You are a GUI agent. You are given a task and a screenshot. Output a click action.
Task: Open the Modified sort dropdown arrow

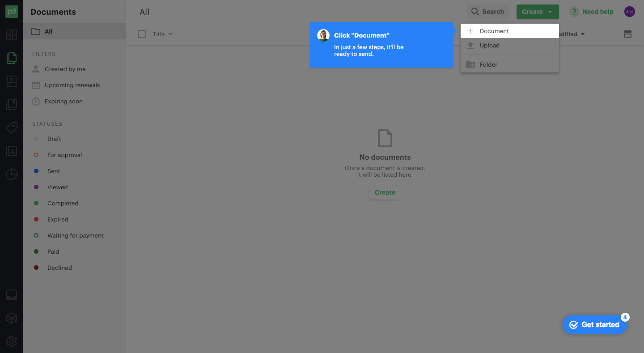click(582, 34)
